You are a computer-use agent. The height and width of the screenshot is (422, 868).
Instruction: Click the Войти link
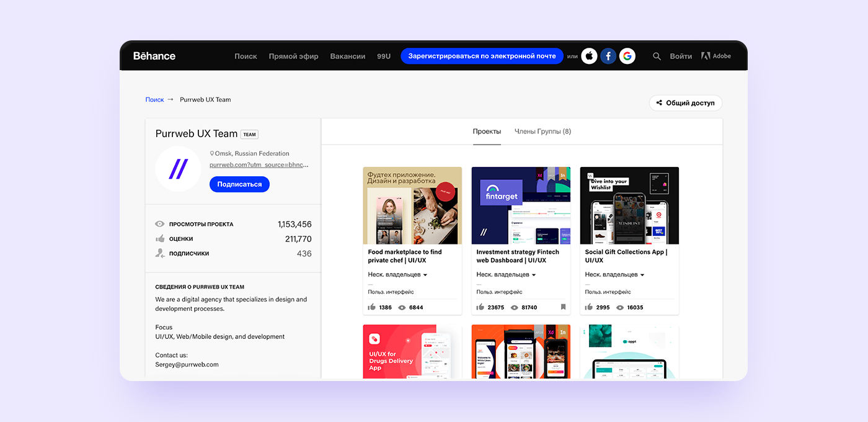pos(681,56)
